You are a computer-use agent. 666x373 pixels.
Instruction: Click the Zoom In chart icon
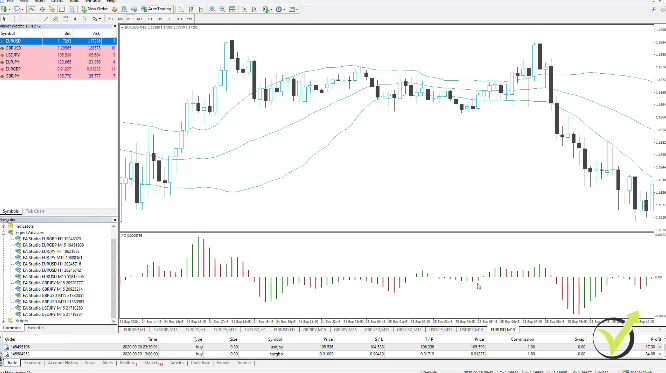[212, 9]
